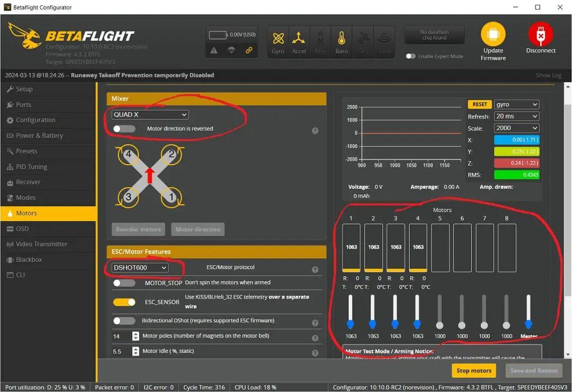Image resolution: width=572 pixels, height=392 pixels.
Task: Click Stop motors button
Action: [474, 370]
